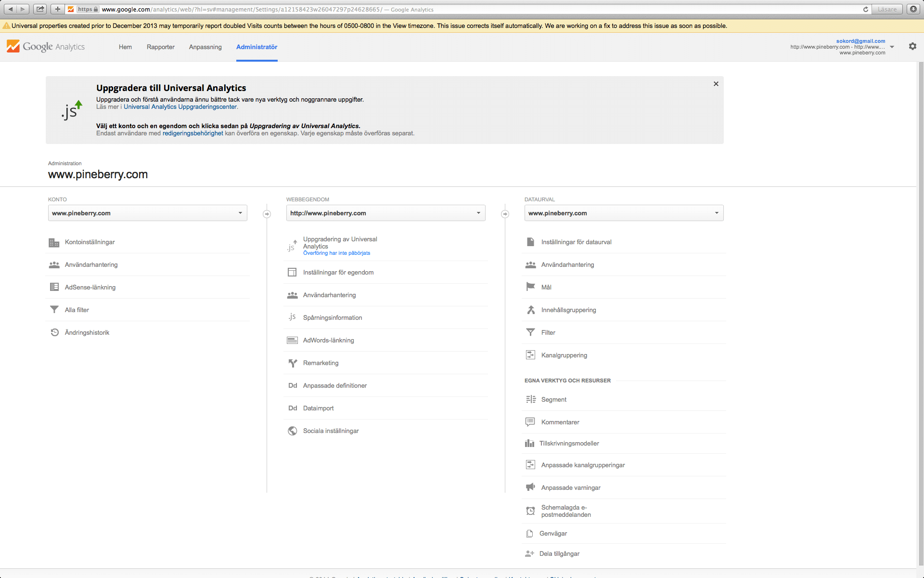924x578 pixels.
Task: Click the megaphone icon for Anpassade varningar
Action: pyautogui.click(x=530, y=487)
